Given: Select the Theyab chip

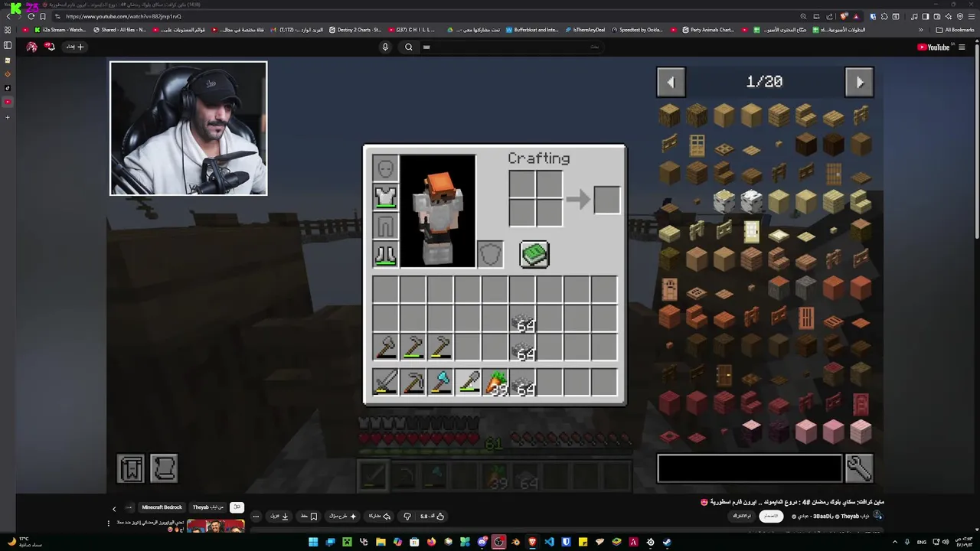Looking at the screenshot, I should click(x=208, y=507).
